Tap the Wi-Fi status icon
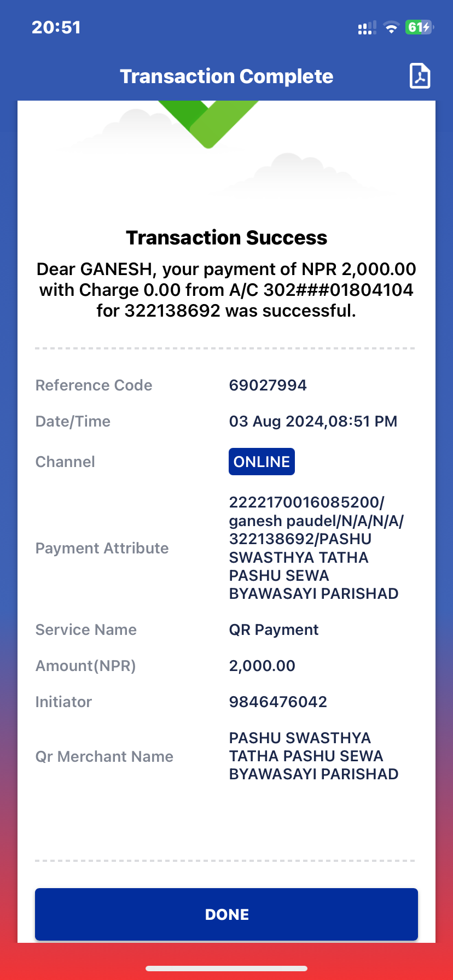The height and width of the screenshot is (980, 453). coord(391,27)
